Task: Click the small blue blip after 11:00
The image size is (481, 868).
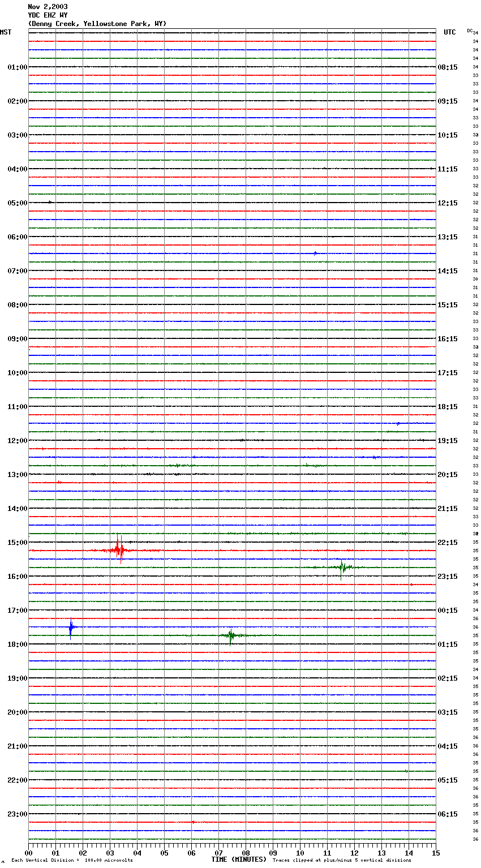Action: 398,423
